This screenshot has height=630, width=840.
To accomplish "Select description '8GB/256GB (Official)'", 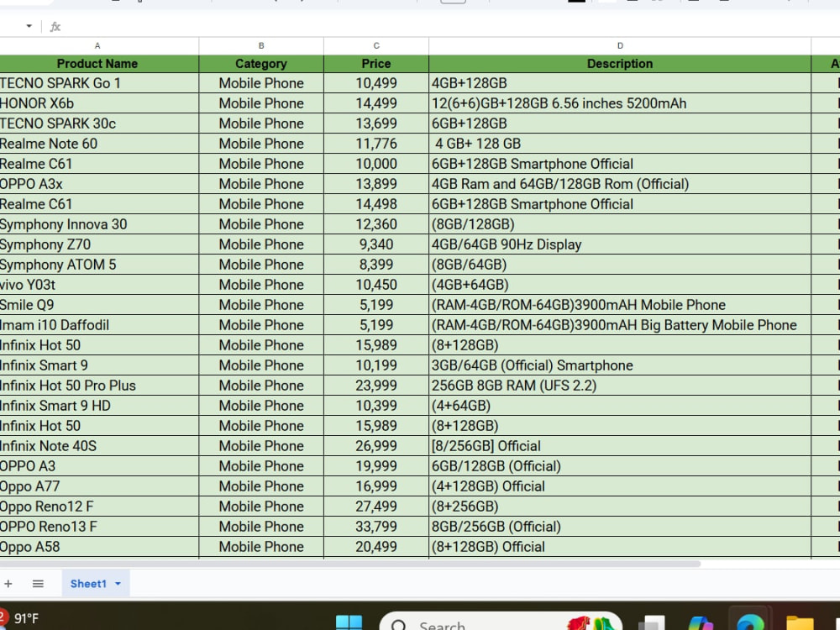I will point(620,527).
